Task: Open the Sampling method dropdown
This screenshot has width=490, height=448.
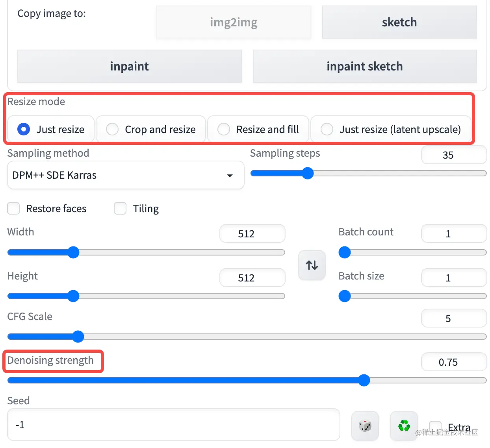Action: (126, 175)
